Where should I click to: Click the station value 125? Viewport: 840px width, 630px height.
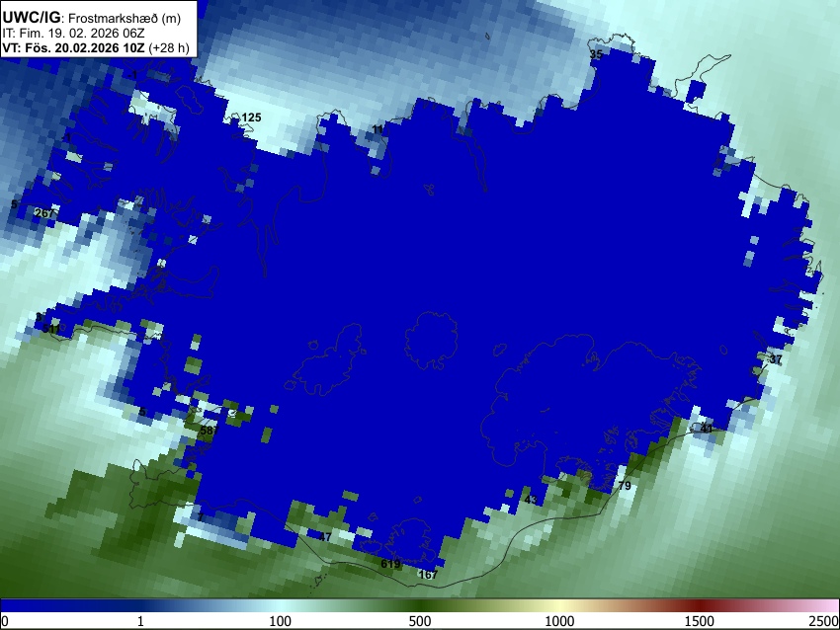tap(251, 118)
